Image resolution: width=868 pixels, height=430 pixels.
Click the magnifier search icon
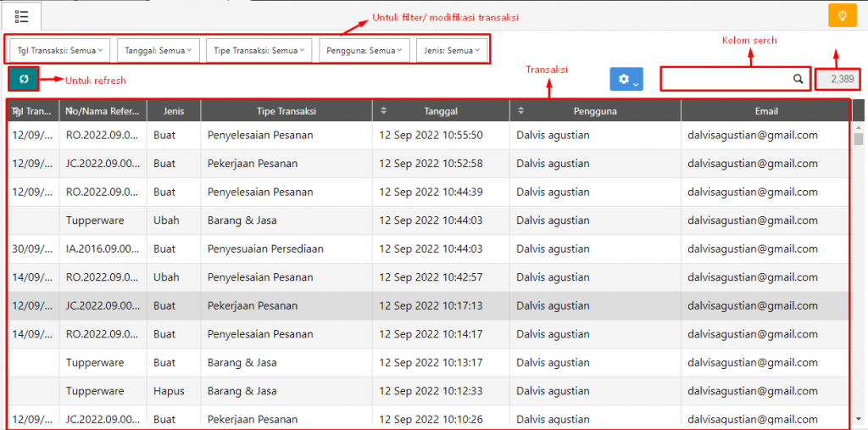click(x=798, y=79)
